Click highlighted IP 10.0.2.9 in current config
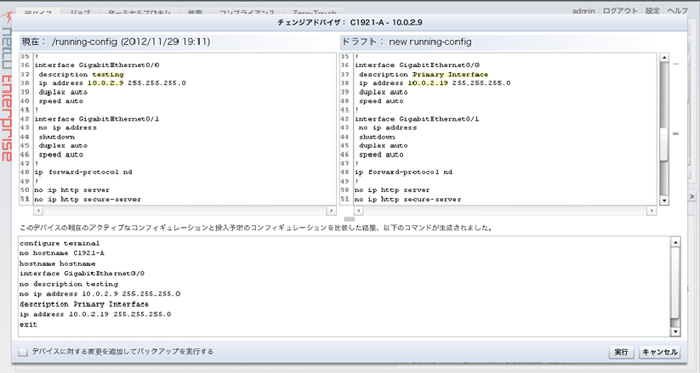The height and width of the screenshot is (373, 700). (x=105, y=83)
